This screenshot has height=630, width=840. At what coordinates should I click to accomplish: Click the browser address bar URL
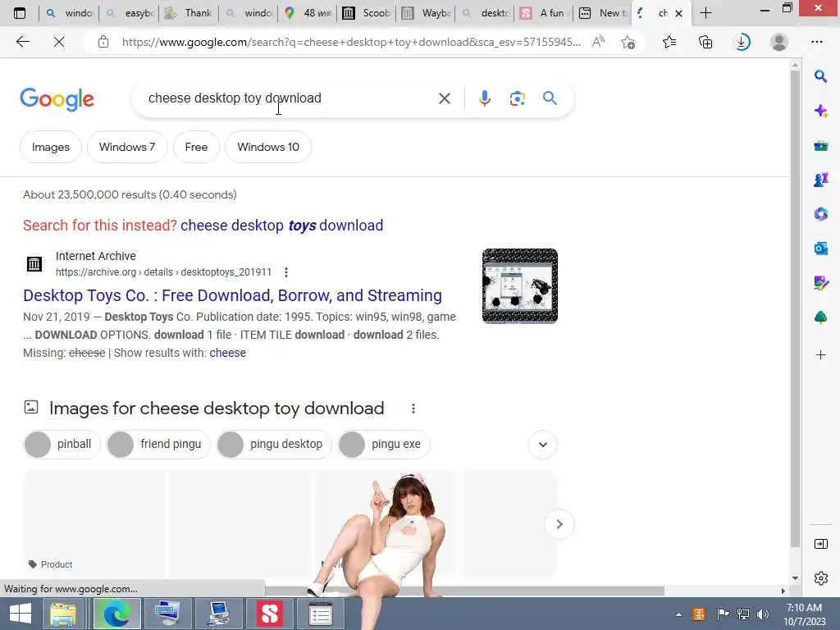(351, 43)
